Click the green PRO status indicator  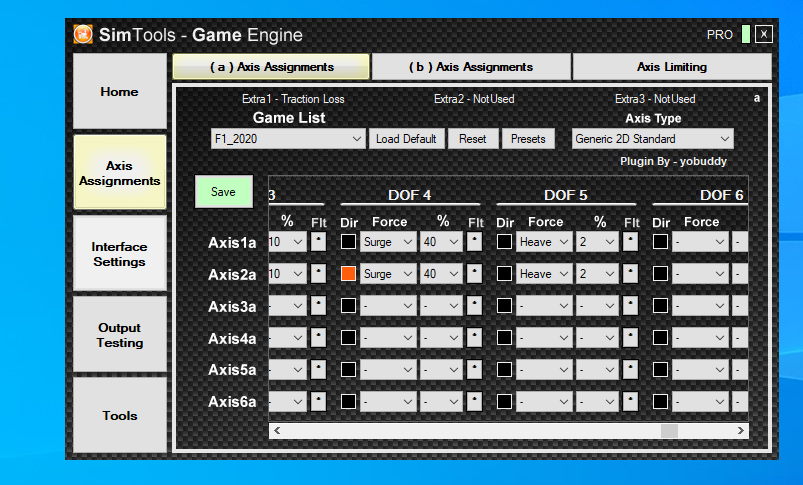click(746, 34)
